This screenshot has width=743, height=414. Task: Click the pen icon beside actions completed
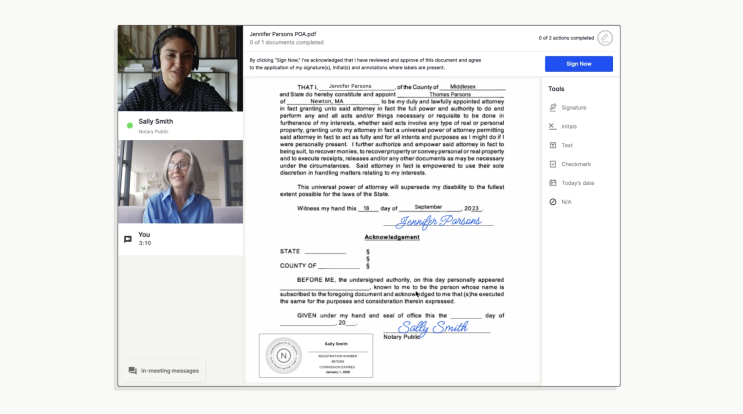[x=605, y=38]
